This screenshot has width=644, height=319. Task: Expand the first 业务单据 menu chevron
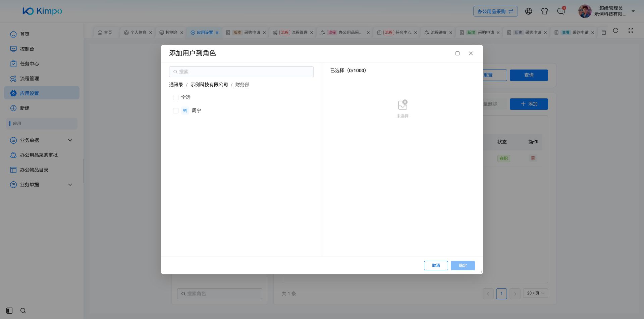(x=70, y=140)
